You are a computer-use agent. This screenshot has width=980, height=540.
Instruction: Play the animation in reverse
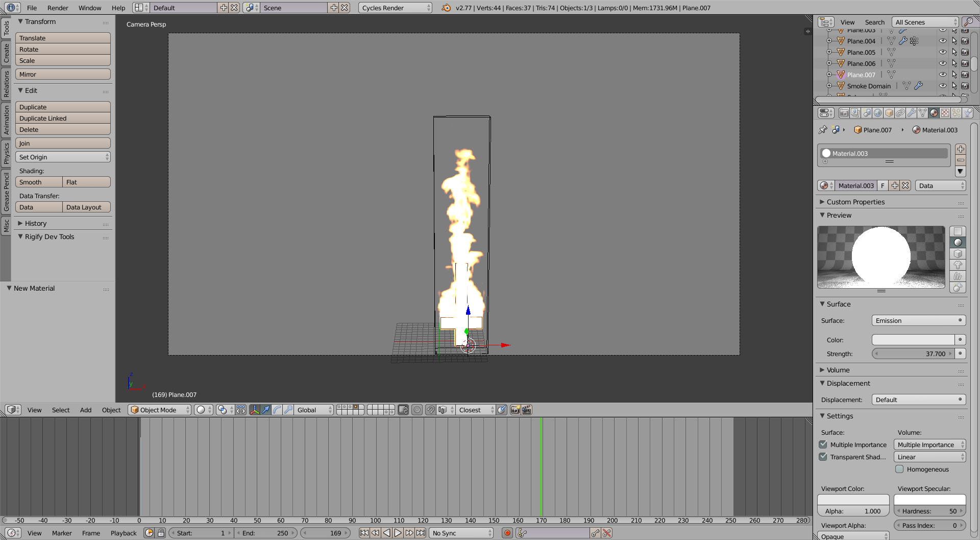coord(386,533)
